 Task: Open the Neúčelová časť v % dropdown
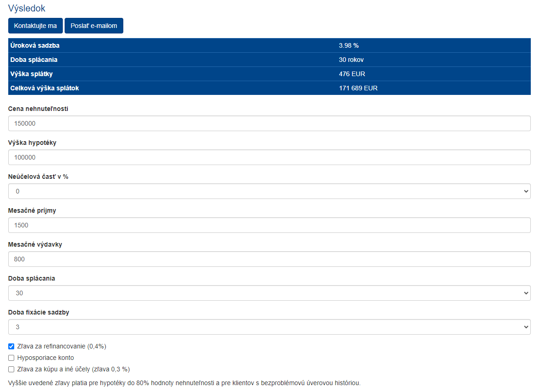(x=269, y=191)
